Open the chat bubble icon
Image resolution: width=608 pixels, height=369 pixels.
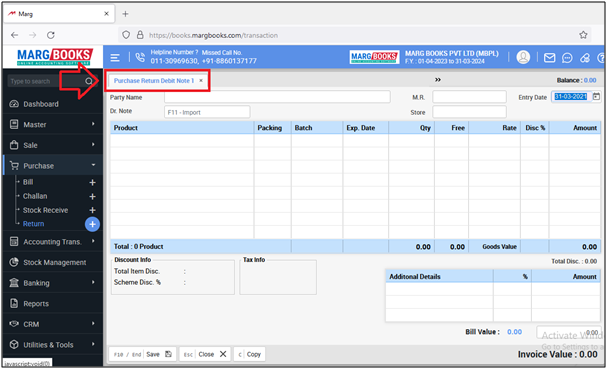click(567, 58)
